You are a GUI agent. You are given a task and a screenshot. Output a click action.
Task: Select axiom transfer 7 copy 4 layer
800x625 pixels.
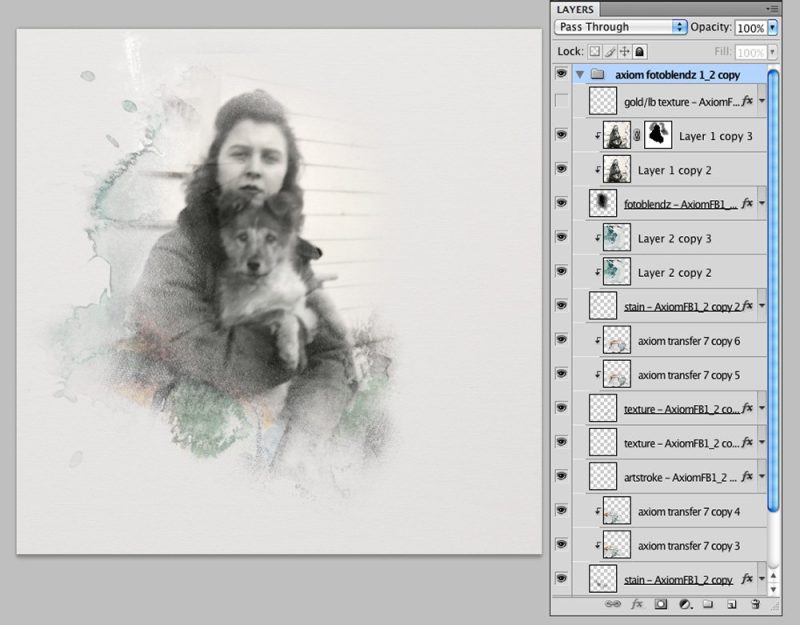click(x=670, y=511)
